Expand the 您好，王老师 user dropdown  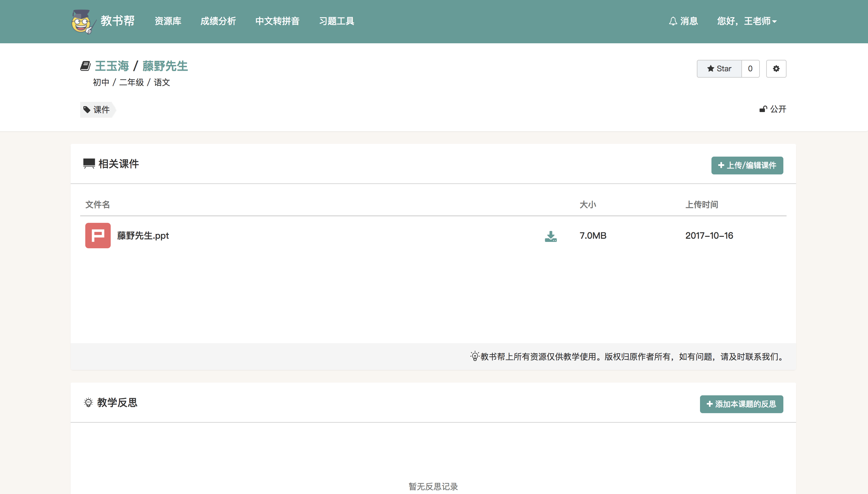(747, 21)
